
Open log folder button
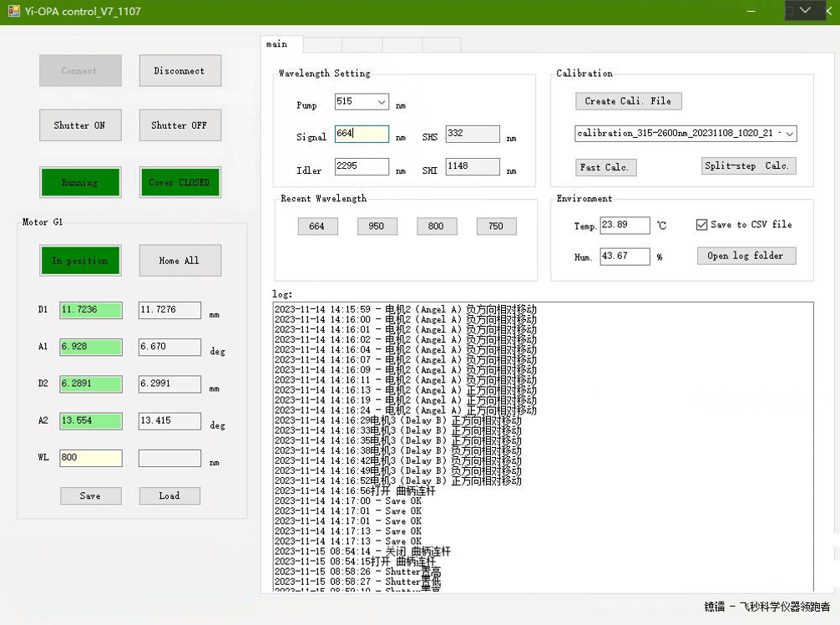tap(746, 256)
